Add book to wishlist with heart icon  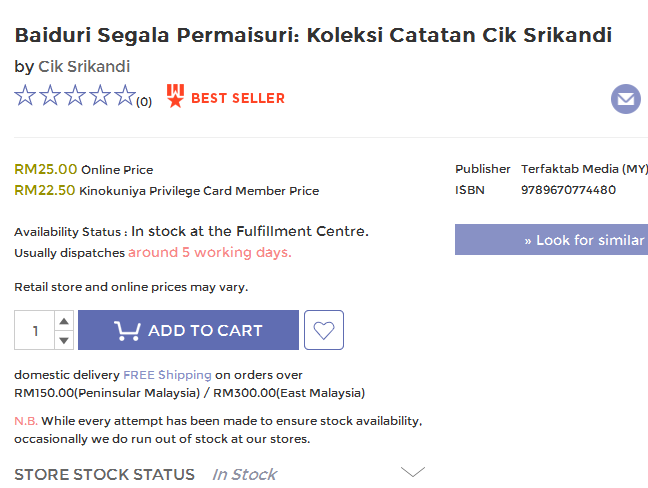click(323, 330)
